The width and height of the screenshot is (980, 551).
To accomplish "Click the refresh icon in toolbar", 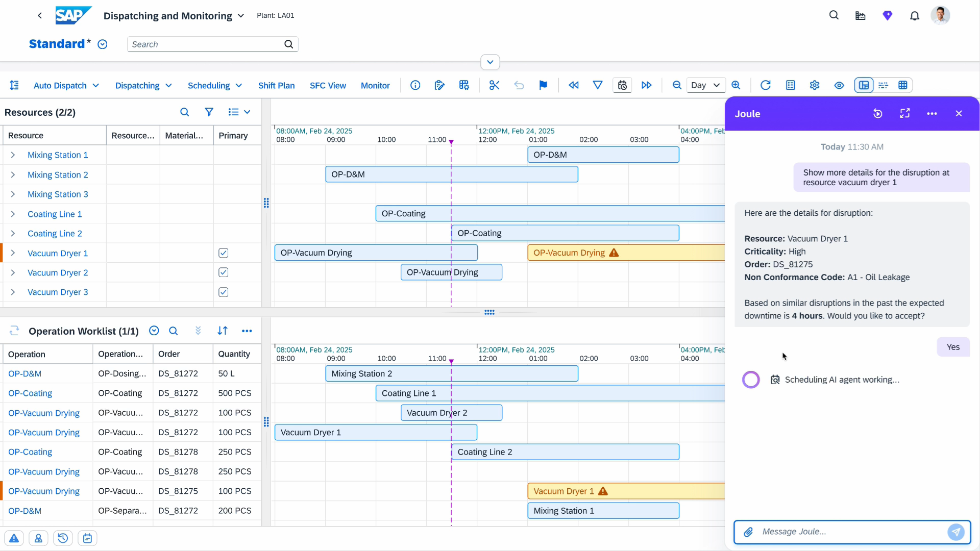I will point(765,85).
